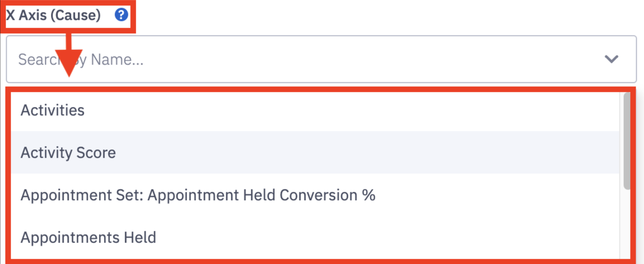Screen dimensions: 644x264
Task: Click the Conversion % entry in the list
Action: [x=315, y=195]
